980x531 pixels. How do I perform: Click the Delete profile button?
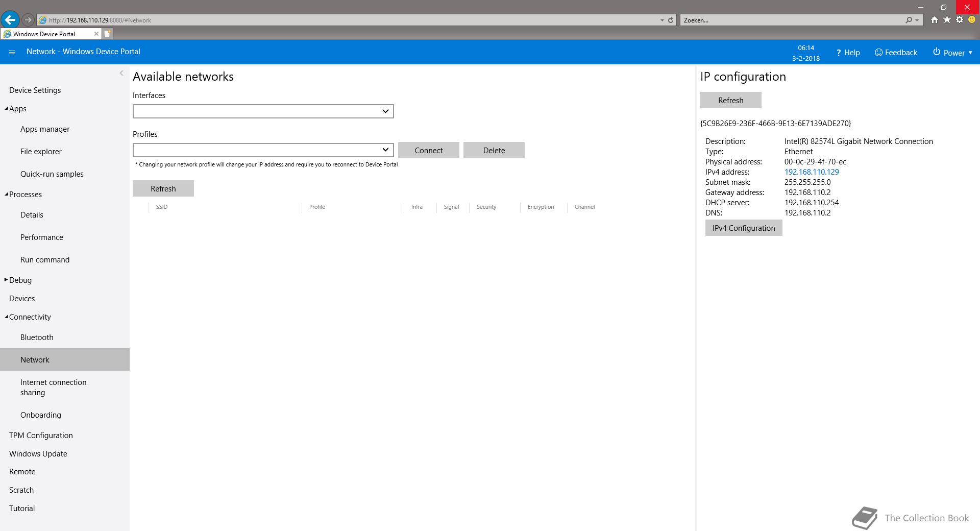coord(494,150)
